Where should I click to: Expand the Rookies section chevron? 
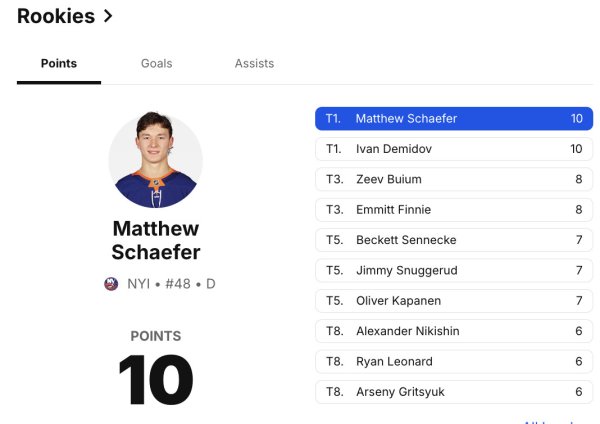108,16
